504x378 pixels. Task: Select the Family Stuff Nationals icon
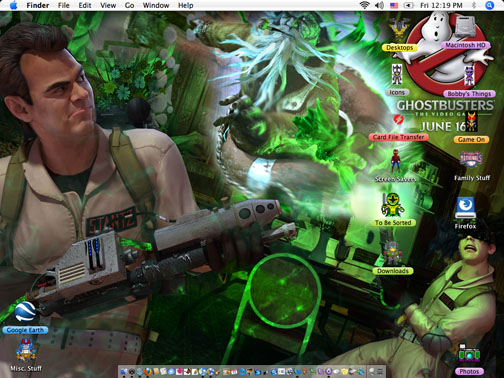pyautogui.click(x=471, y=160)
